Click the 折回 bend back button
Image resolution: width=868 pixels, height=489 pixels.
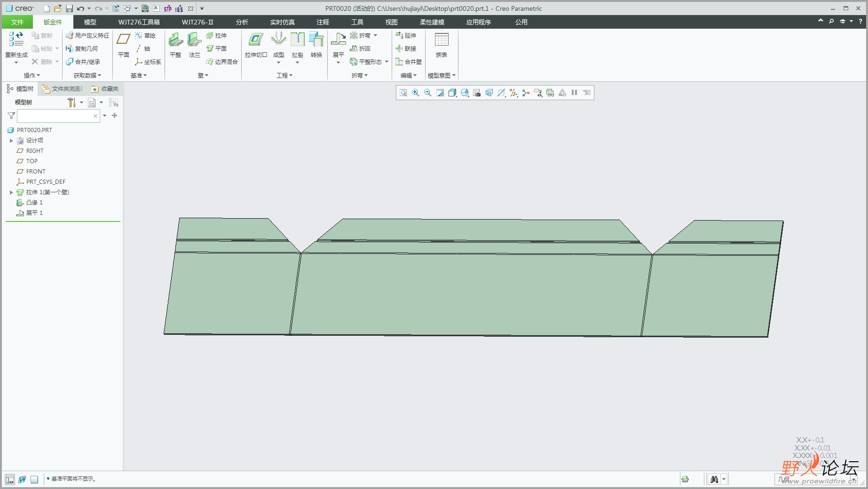(360, 48)
